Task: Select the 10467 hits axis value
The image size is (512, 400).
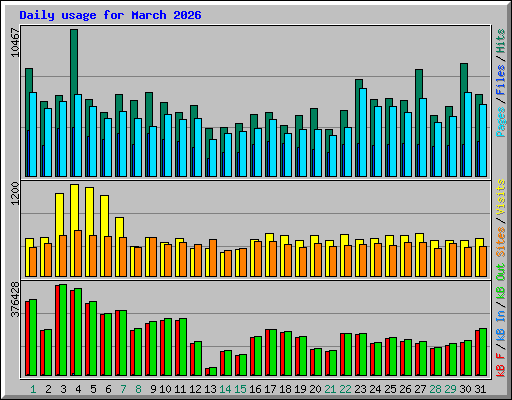Action: click(15, 42)
